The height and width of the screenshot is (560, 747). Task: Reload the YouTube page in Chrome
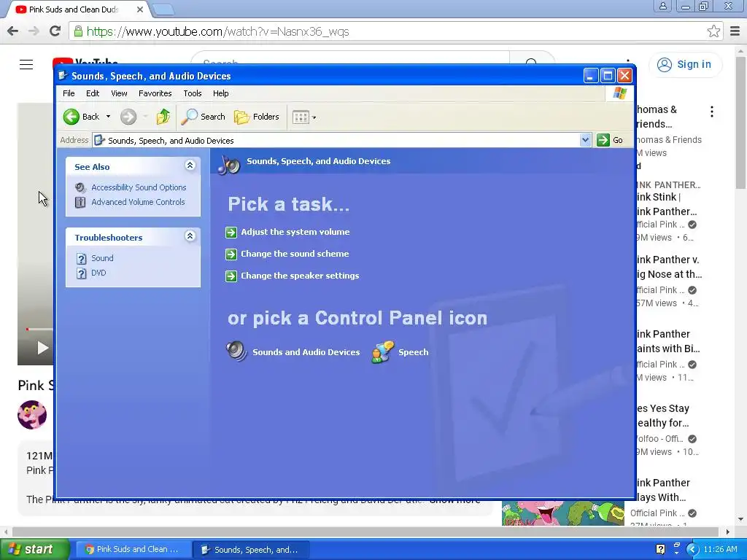pyautogui.click(x=55, y=31)
